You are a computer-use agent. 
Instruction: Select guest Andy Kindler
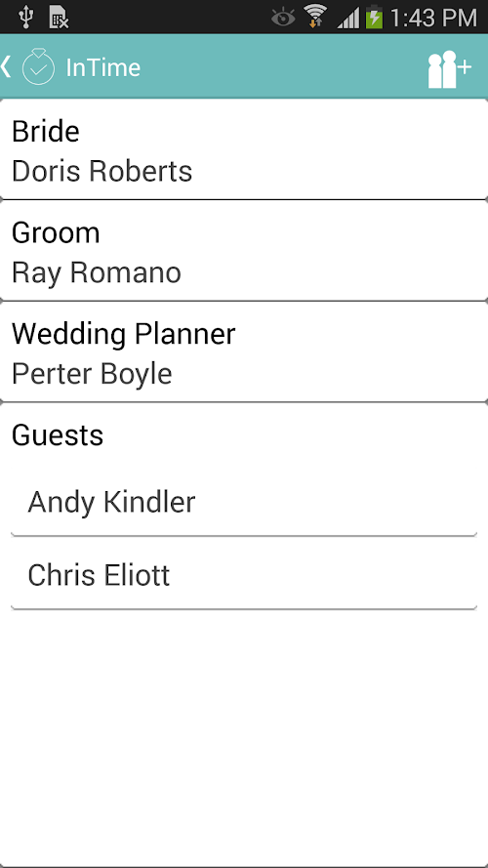[244, 502]
